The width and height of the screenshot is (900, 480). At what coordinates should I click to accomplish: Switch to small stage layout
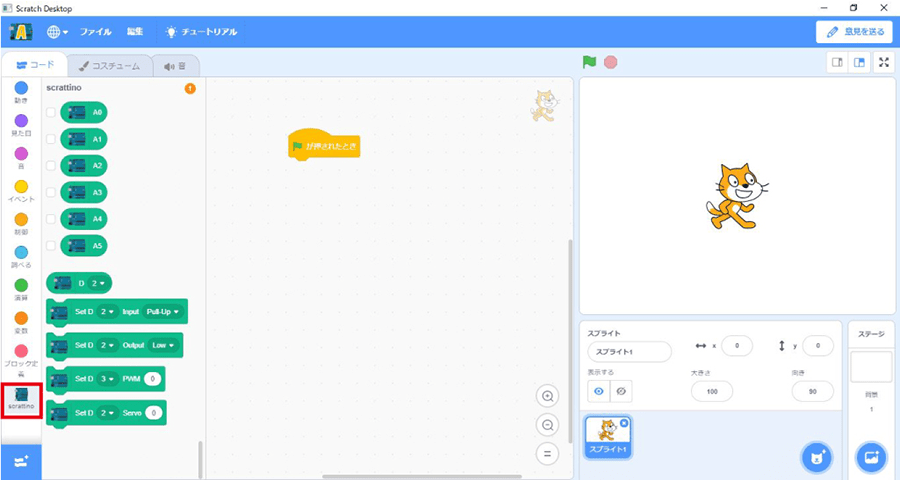(837, 63)
